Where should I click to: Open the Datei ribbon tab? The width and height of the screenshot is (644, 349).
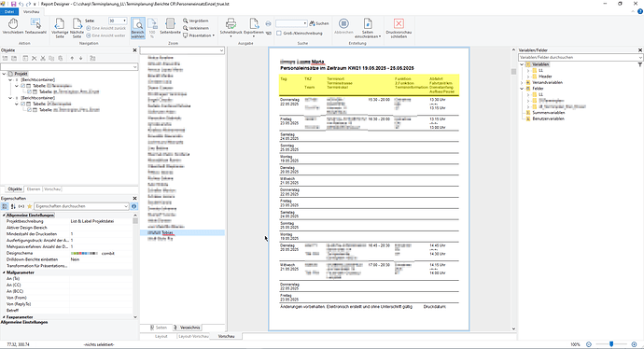[9, 12]
